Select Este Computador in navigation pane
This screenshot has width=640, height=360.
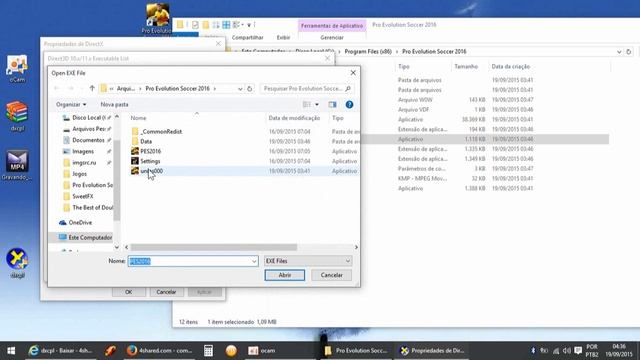click(x=85, y=237)
